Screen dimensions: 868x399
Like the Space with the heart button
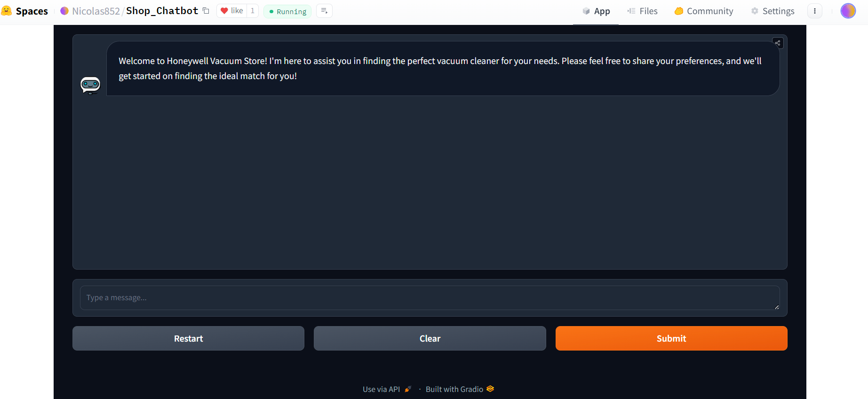(x=231, y=11)
